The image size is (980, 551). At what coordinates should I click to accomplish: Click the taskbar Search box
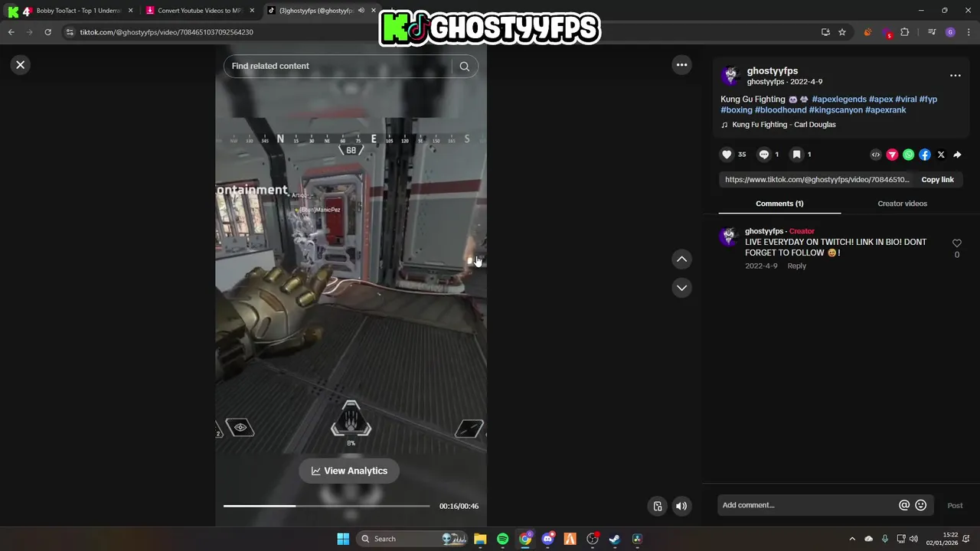tap(413, 539)
